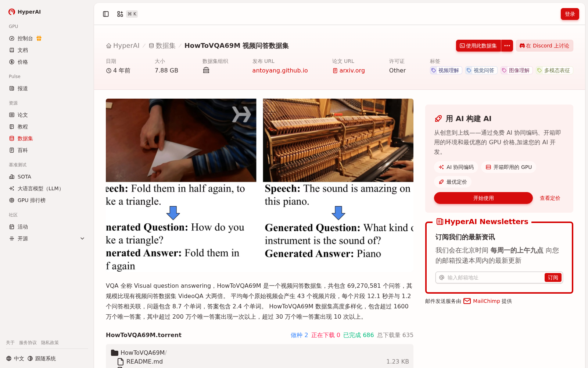
Task: Open 报道 in the sidebar
Action: [x=23, y=88]
